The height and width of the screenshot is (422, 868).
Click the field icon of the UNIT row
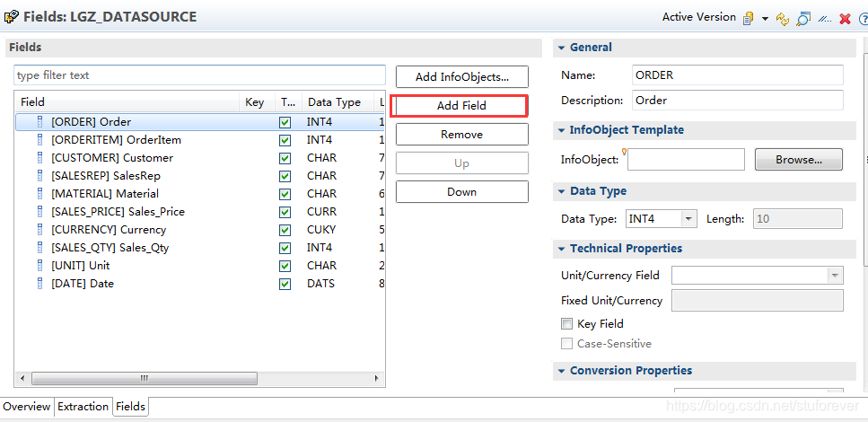click(x=39, y=265)
